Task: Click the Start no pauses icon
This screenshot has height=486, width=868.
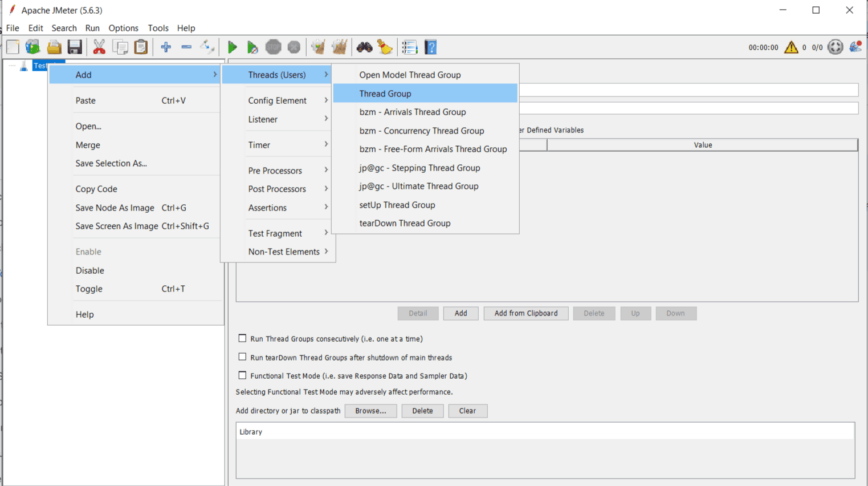Action: point(252,47)
